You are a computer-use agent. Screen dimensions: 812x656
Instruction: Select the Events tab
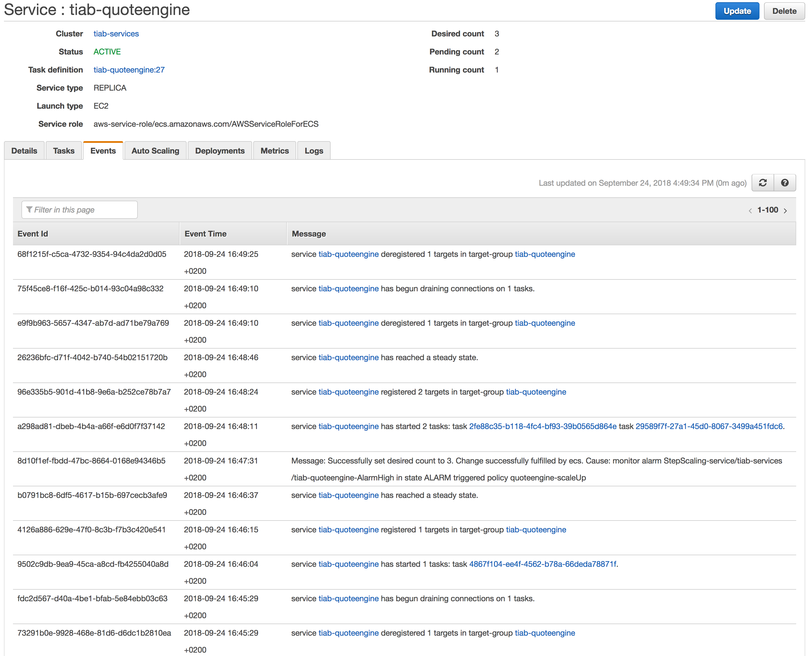[103, 151]
